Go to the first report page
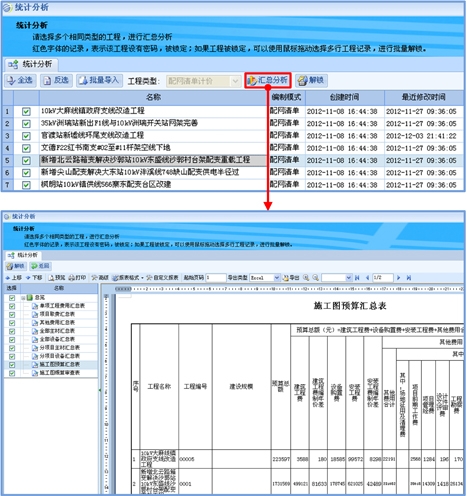 pyautogui.click(x=357, y=278)
